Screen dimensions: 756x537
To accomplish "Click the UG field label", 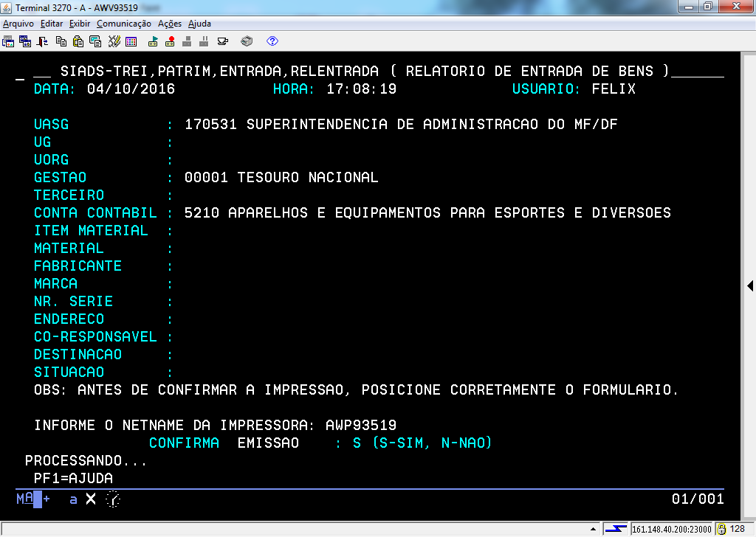I will [x=42, y=142].
